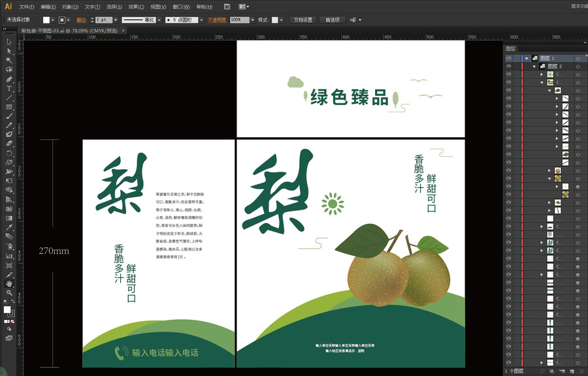Hide 图层 1 with eye icon
This screenshot has width=588, height=376.
pyautogui.click(x=508, y=58)
